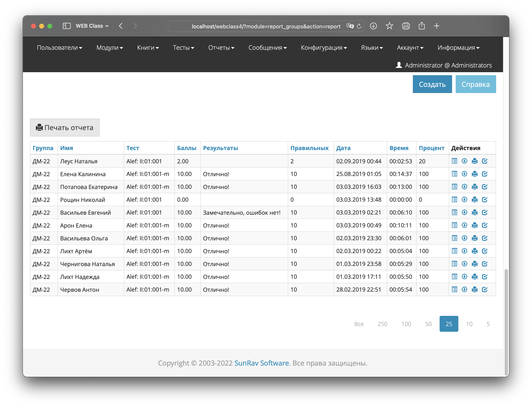Follow the SunRav Software link
This screenshot has width=532, height=407.
(x=262, y=363)
